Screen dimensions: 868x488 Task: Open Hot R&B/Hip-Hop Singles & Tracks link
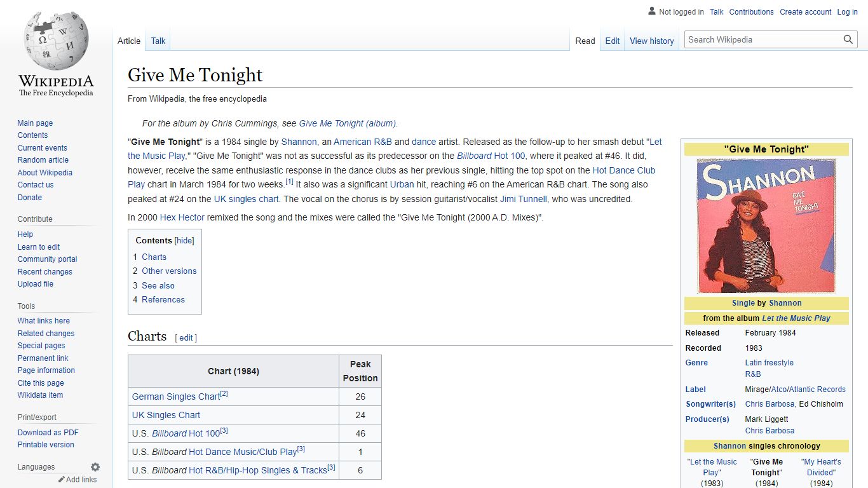click(258, 470)
